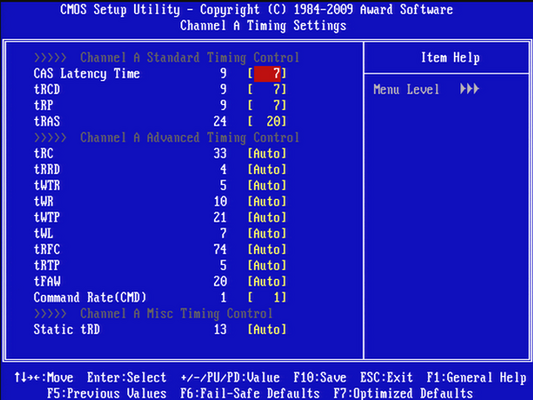Open the tWTR Auto setting
This screenshot has height=400, width=533.
click(x=267, y=186)
